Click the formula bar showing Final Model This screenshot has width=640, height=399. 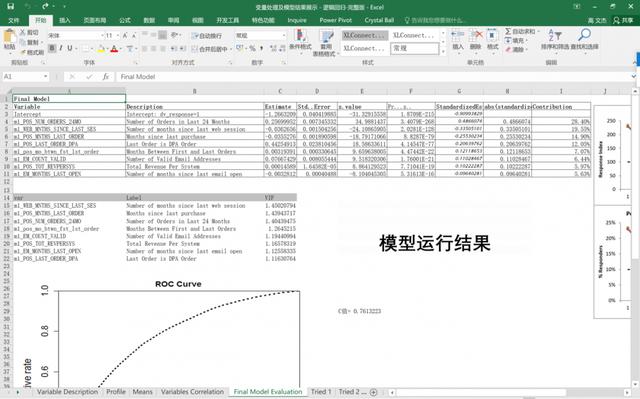tap(372, 77)
